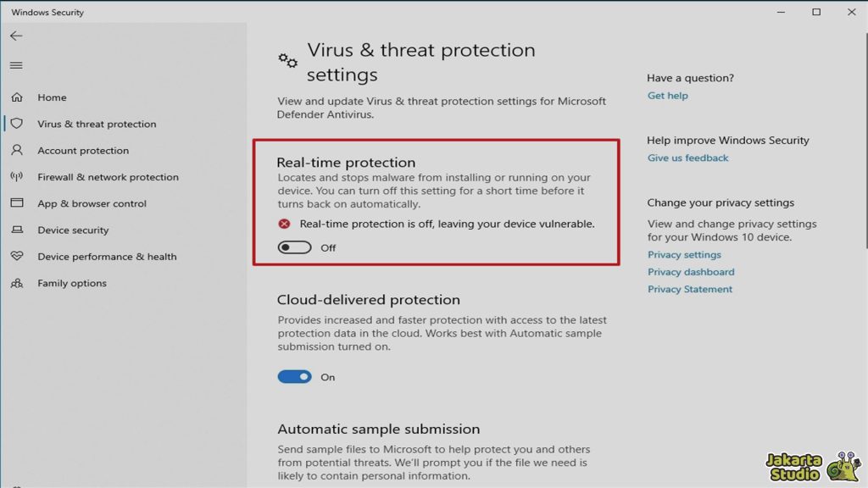Click the Home house icon

tap(17, 97)
